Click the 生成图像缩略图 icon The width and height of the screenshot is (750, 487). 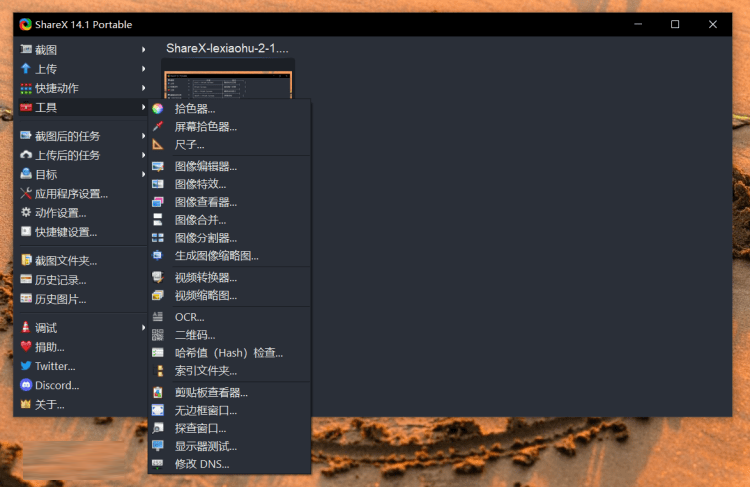(157, 255)
